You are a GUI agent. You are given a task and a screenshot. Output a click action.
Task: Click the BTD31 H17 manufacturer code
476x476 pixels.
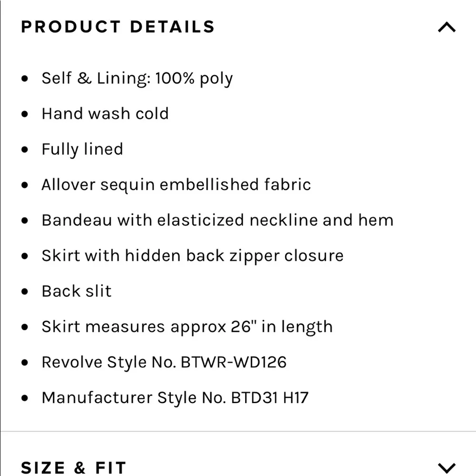(270, 398)
